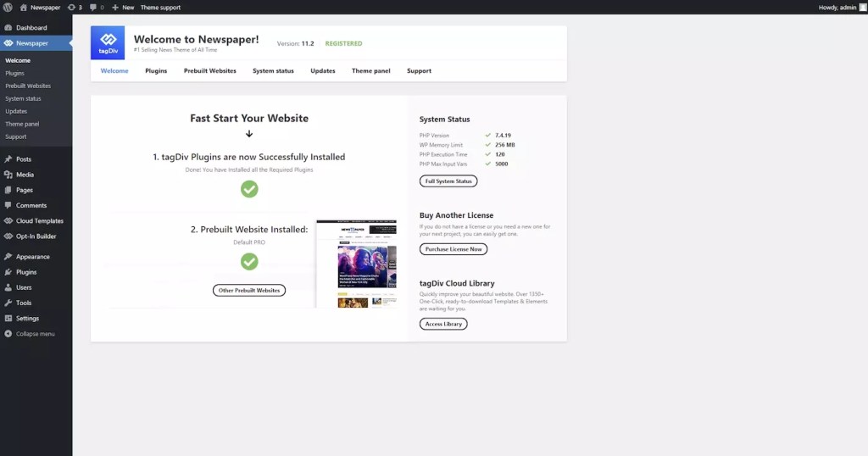Click the plus New item in the admin bar

[123, 7]
